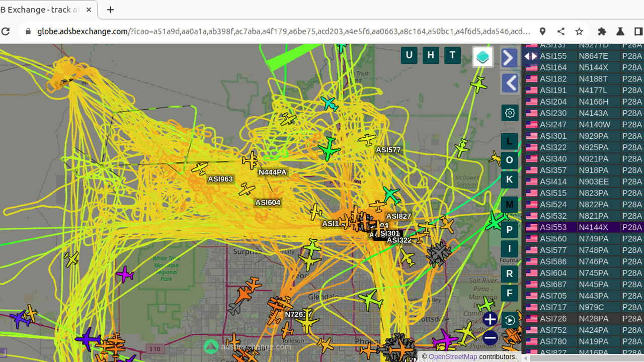
Task: Select ASI414 row in aircraft list
Action: tap(584, 182)
